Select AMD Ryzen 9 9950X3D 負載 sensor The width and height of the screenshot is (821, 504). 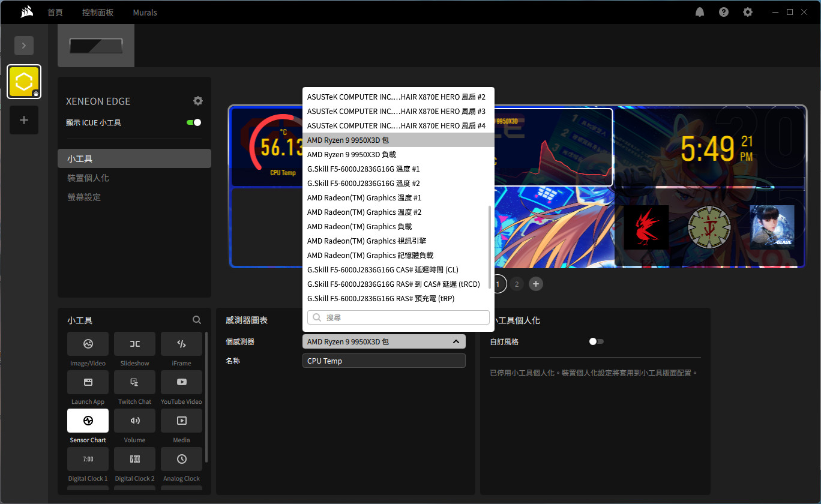[398, 154]
